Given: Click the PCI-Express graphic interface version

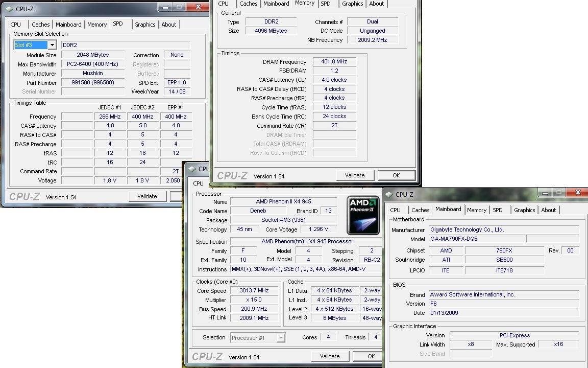Looking at the screenshot, I should pos(514,335).
